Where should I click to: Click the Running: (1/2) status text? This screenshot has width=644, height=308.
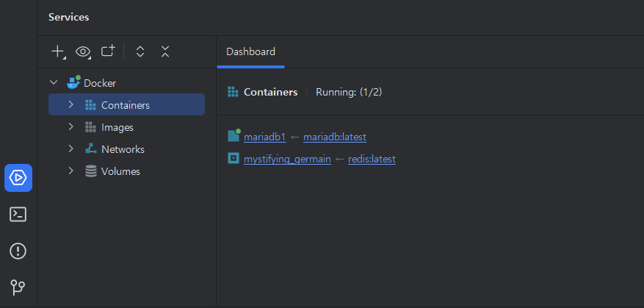pyautogui.click(x=349, y=92)
